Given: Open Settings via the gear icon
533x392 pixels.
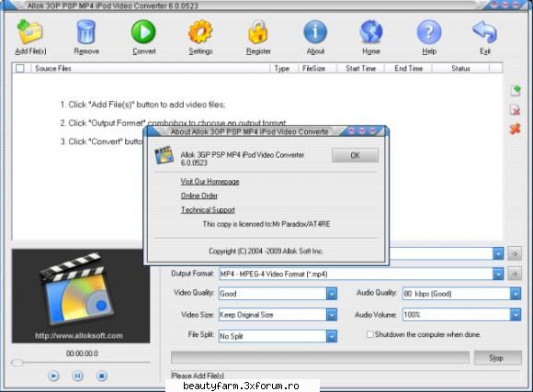Looking at the screenshot, I should coord(200,31).
